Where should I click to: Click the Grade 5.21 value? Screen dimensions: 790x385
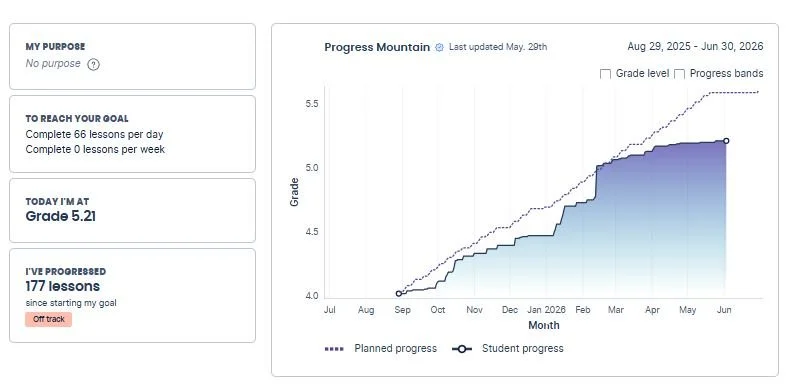click(x=60, y=217)
